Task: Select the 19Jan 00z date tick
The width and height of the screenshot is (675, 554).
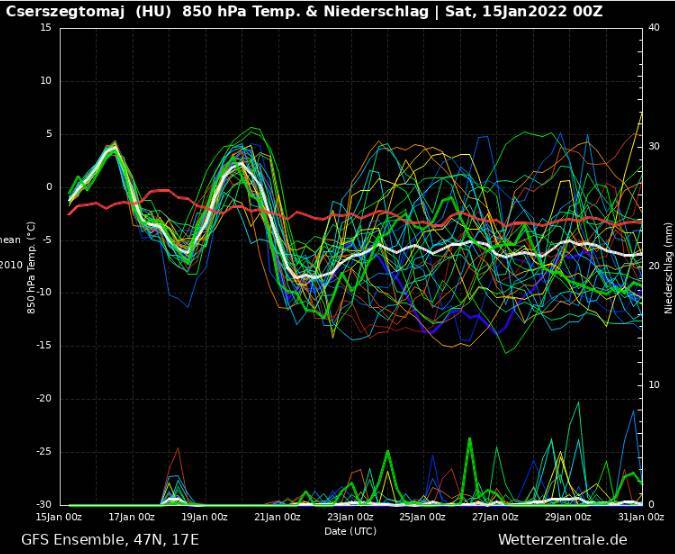Action: [x=204, y=517]
